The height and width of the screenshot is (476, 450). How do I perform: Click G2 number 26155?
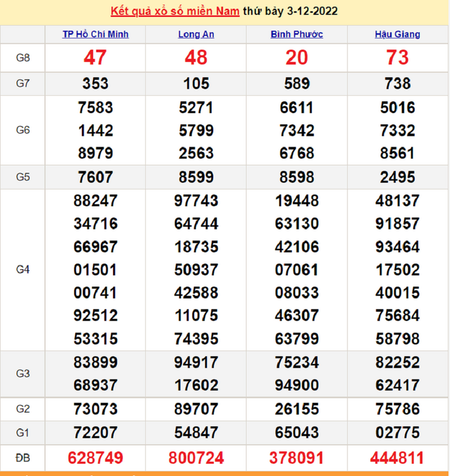coord(297,409)
